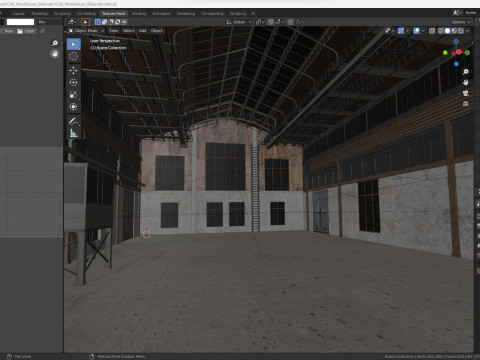Expand the overlays options arrow

423,31
